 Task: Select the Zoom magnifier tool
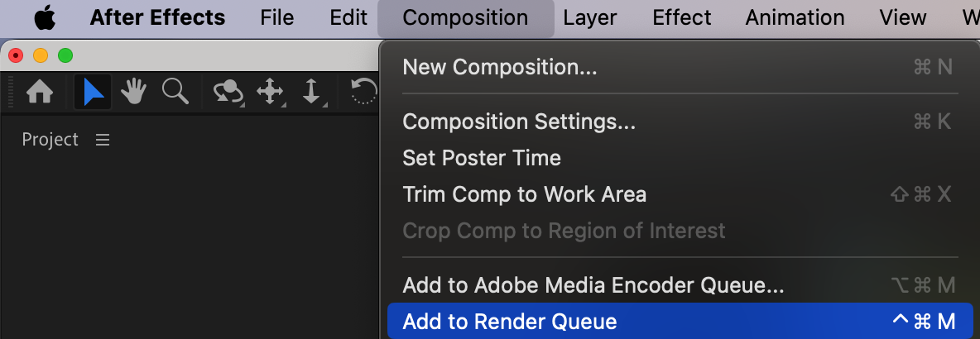pyautogui.click(x=175, y=92)
